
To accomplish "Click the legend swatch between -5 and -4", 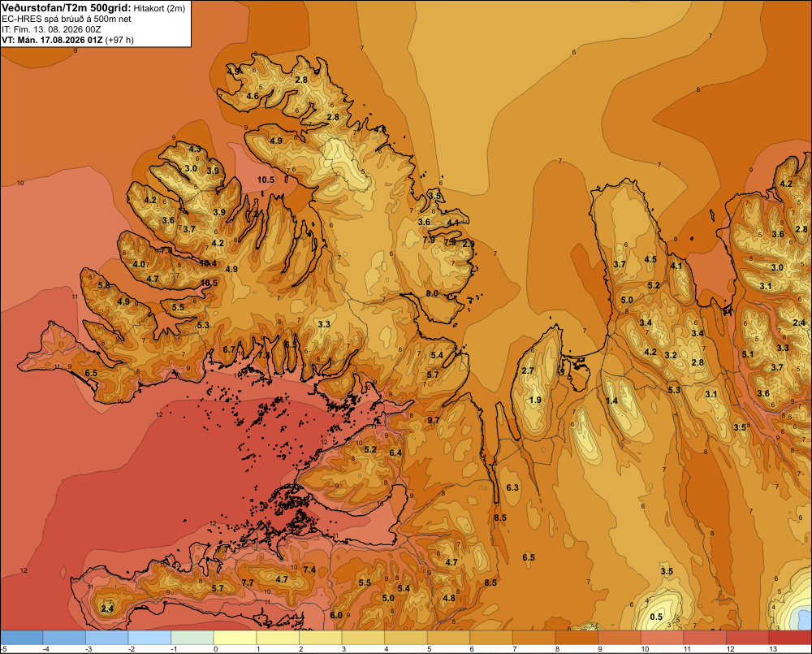I will coord(22,637).
